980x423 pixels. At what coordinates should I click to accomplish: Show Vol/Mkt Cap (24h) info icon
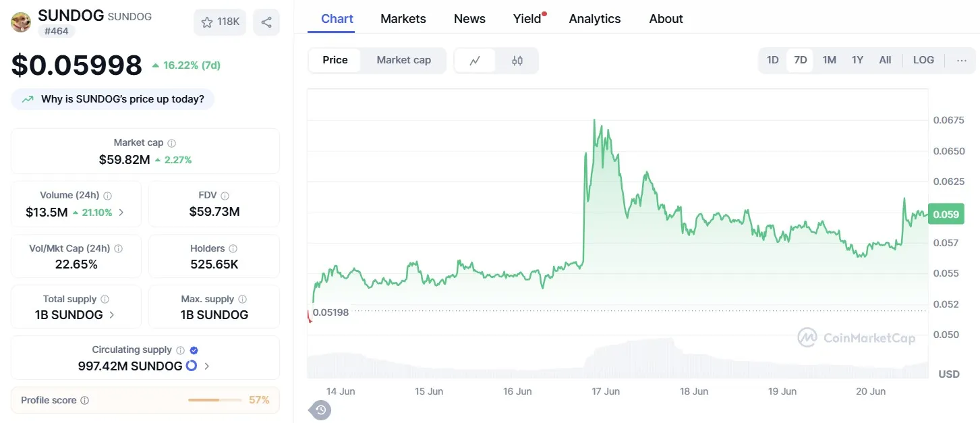click(x=119, y=249)
